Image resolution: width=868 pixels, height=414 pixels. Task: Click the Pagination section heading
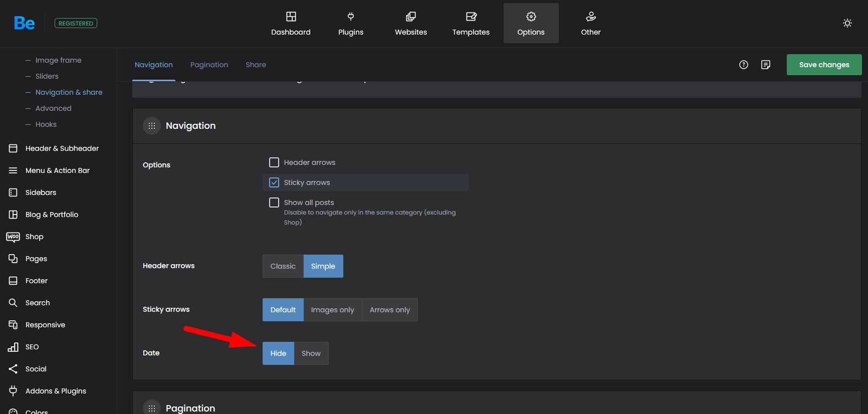[x=190, y=408]
